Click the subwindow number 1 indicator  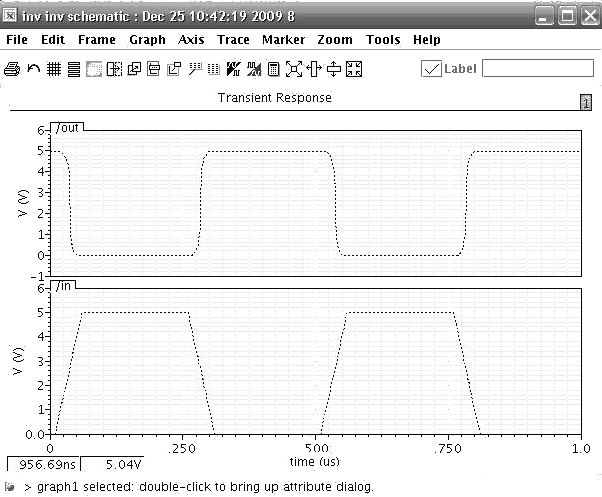pyautogui.click(x=586, y=102)
